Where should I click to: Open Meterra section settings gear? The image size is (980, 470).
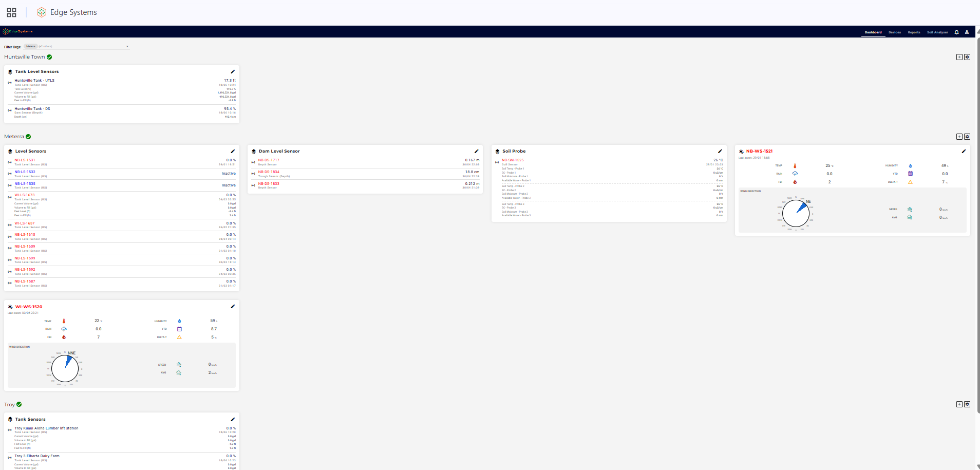pos(967,137)
